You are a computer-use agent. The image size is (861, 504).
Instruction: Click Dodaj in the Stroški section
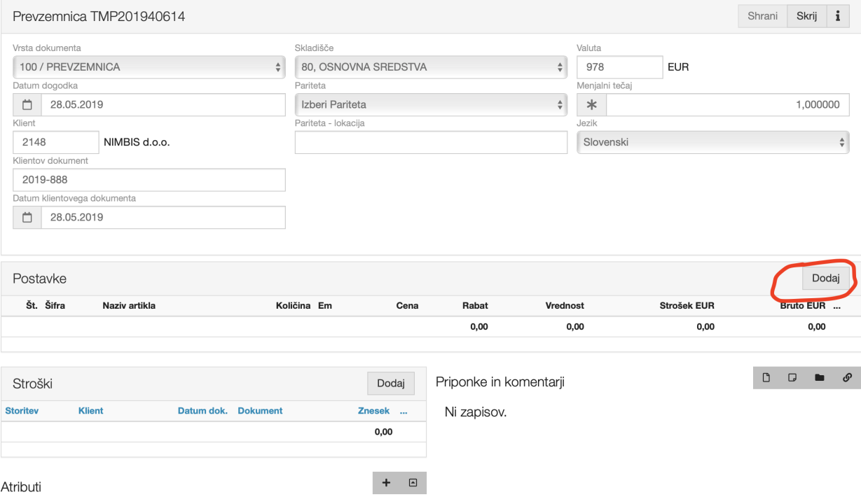[391, 384]
